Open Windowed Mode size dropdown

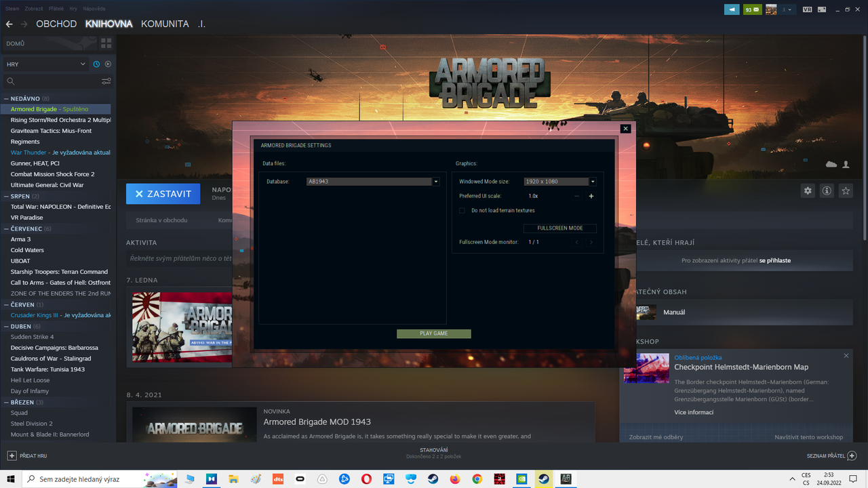(593, 182)
